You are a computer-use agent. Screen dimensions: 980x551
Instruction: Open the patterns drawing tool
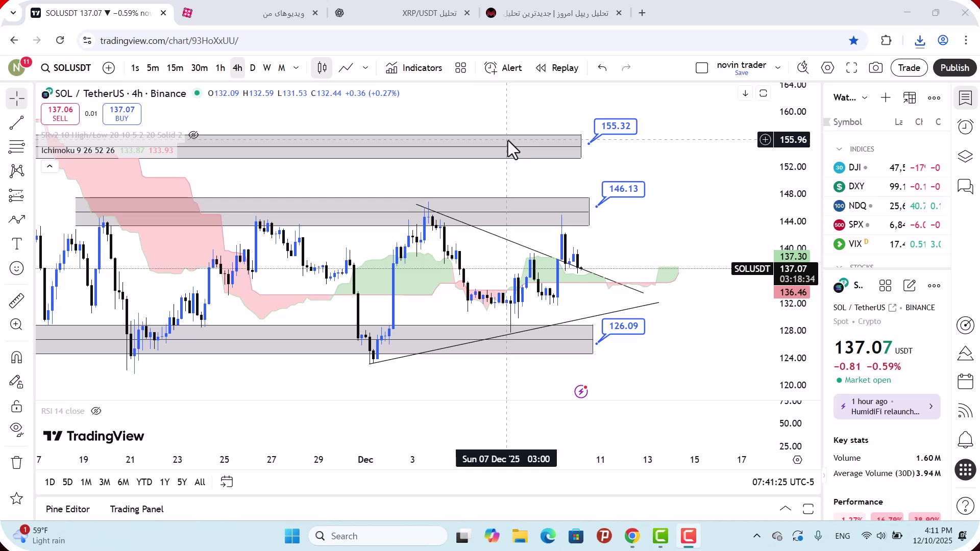coord(17,171)
